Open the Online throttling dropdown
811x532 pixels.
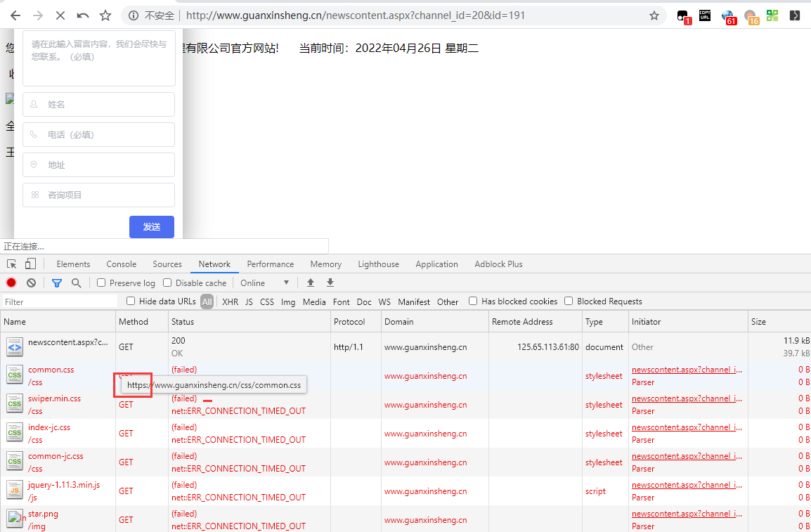(264, 283)
